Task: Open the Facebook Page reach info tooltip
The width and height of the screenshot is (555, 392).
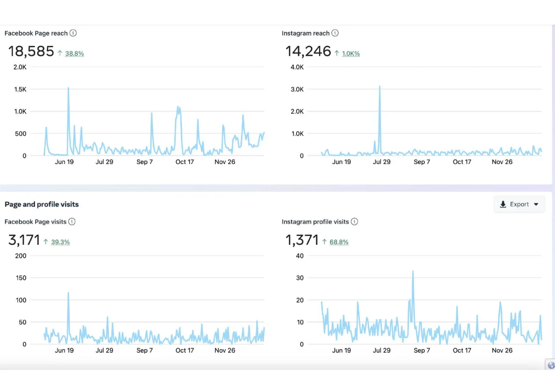Action: (74, 33)
